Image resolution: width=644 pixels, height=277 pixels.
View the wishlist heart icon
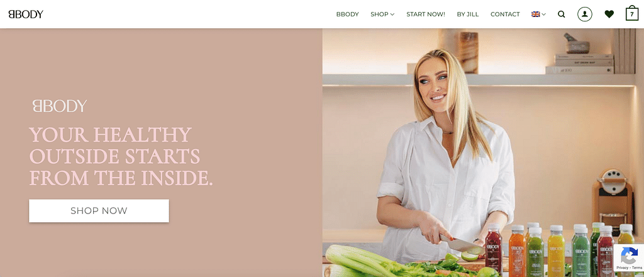[609, 14]
